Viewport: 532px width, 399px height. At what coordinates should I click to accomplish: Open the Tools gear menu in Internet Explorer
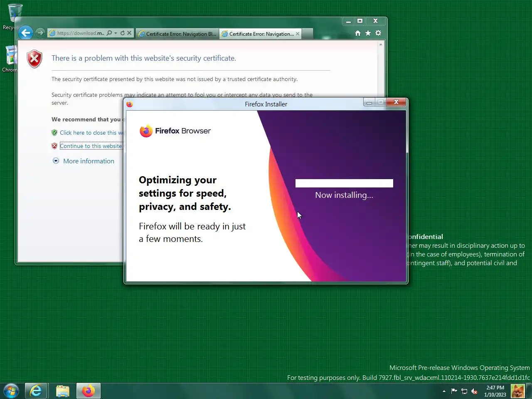(x=378, y=33)
